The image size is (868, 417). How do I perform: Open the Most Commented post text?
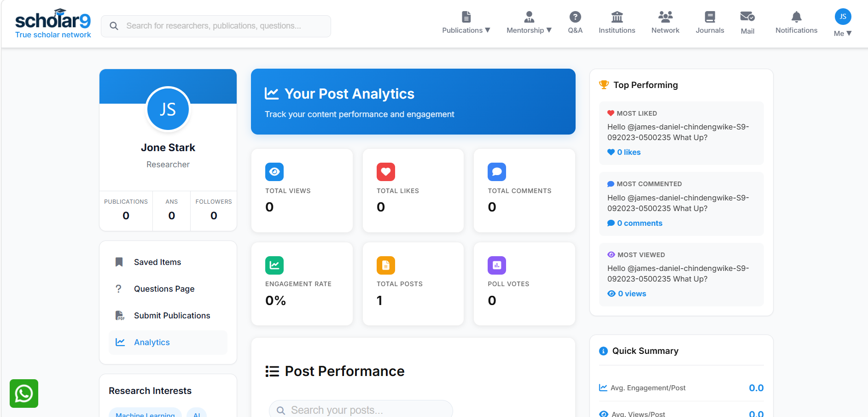[x=678, y=203]
